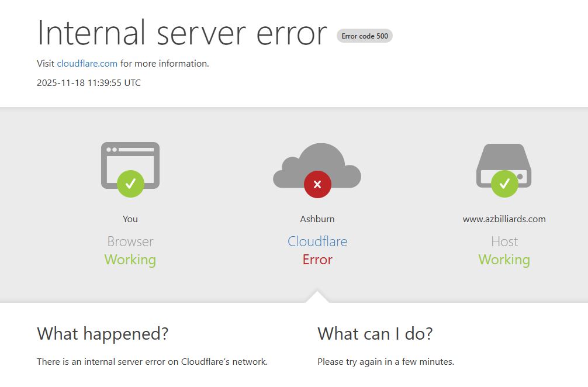Click the timestamp 2025-11-18 11:39:55 UTC
This screenshot has height=387, width=588.
pos(88,82)
